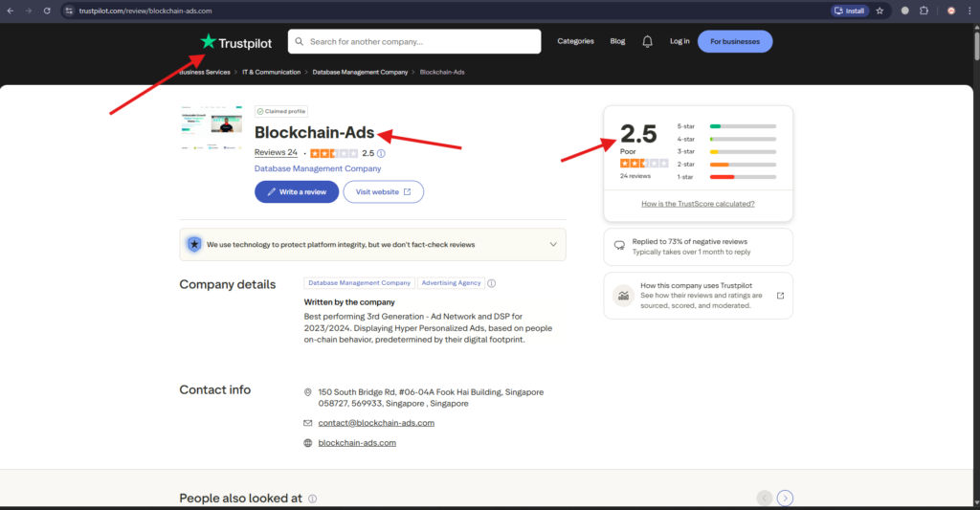Expand the platform integrity fact-check notice
The height and width of the screenshot is (510, 980).
click(552, 244)
